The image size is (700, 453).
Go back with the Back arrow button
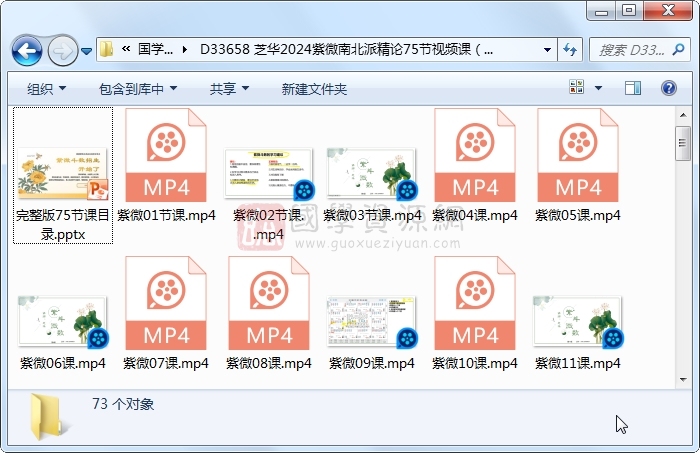(27, 50)
